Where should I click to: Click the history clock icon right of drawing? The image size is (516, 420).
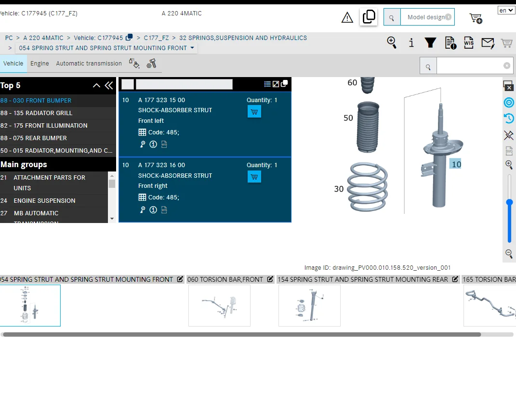tap(509, 118)
